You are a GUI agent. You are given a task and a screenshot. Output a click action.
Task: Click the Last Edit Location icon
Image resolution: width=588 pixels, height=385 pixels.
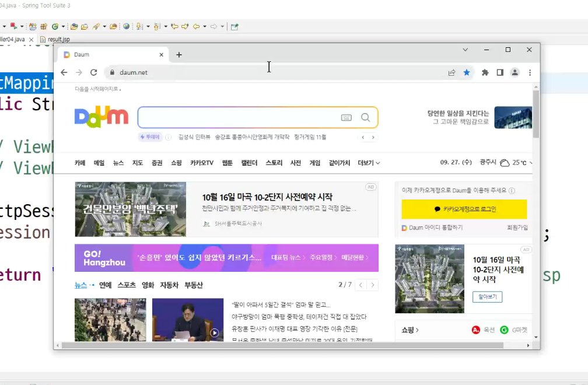pyautogui.click(x=174, y=27)
